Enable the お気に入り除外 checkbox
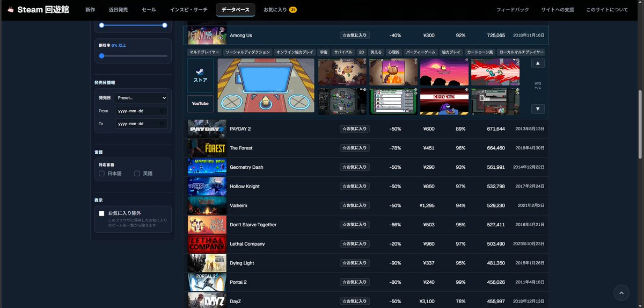Image resolution: width=644 pixels, height=308 pixels. click(102, 213)
